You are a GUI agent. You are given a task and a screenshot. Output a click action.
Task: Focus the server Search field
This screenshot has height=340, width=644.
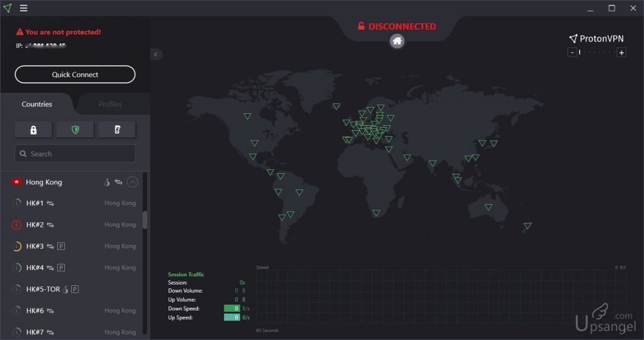coord(75,154)
